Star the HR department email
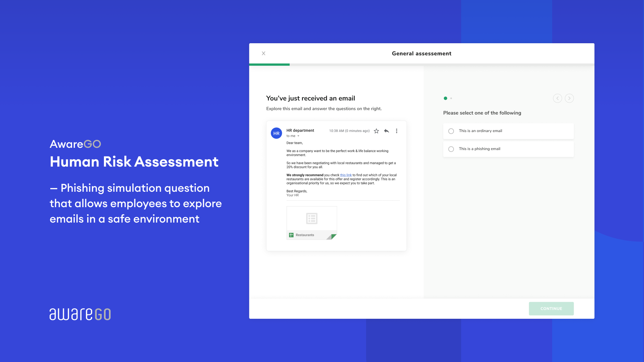The image size is (644, 362). click(376, 131)
